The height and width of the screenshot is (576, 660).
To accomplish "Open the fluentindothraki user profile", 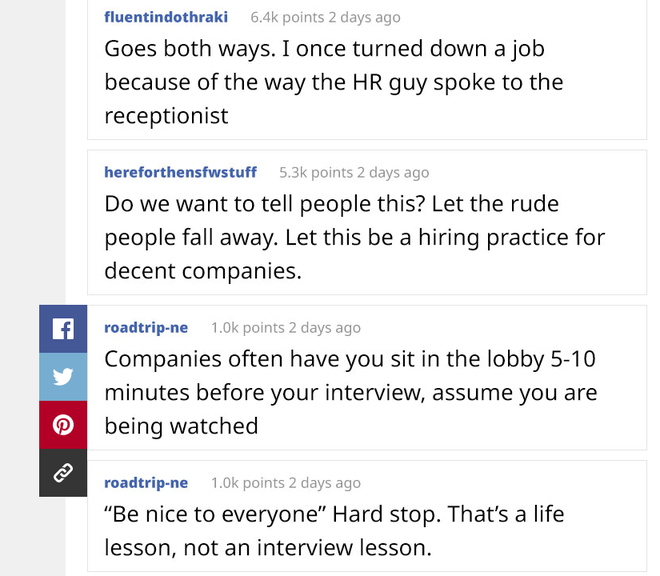I will pyautogui.click(x=166, y=17).
